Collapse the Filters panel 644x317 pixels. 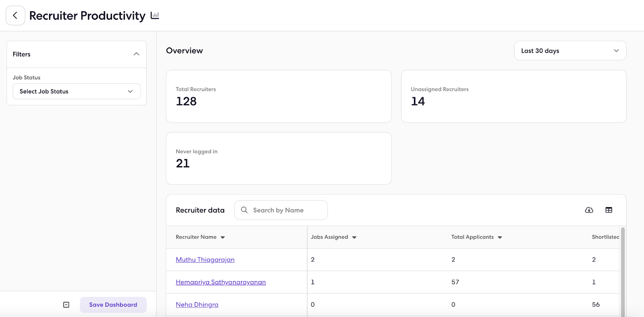136,54
